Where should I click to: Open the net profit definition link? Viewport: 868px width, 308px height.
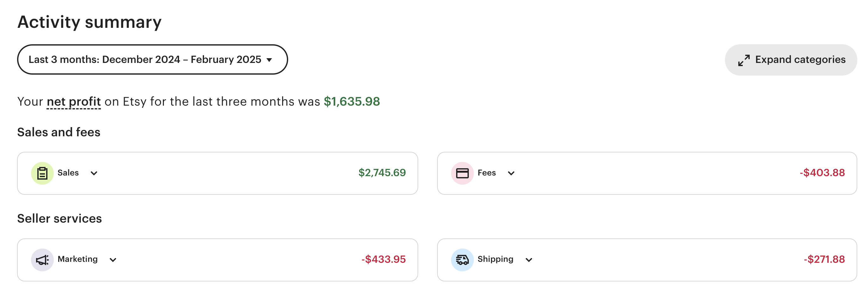click(x=73, y=102)
